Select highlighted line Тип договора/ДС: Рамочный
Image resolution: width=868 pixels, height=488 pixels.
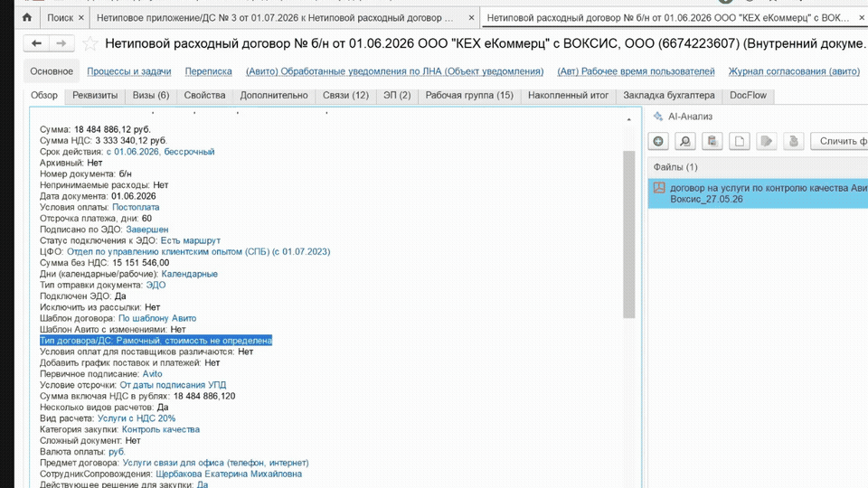pyautogui.click(x=156, y=341)
